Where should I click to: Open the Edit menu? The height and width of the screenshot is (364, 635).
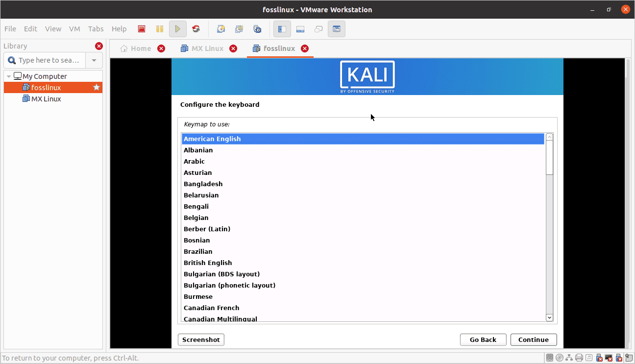pyautogui.click(x=30, y=29)
